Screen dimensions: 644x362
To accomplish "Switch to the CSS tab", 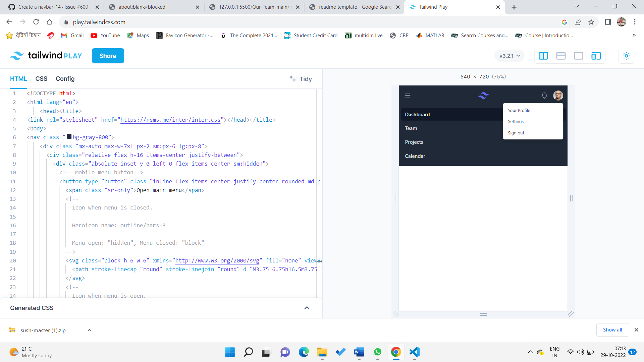I will (x=41, y=78).
